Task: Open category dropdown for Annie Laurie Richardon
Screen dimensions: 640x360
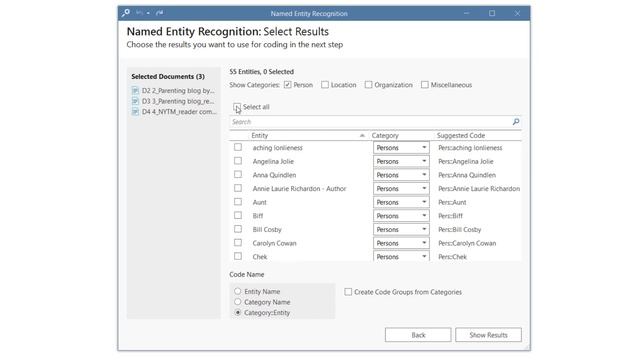Action: tap(401, 189)
